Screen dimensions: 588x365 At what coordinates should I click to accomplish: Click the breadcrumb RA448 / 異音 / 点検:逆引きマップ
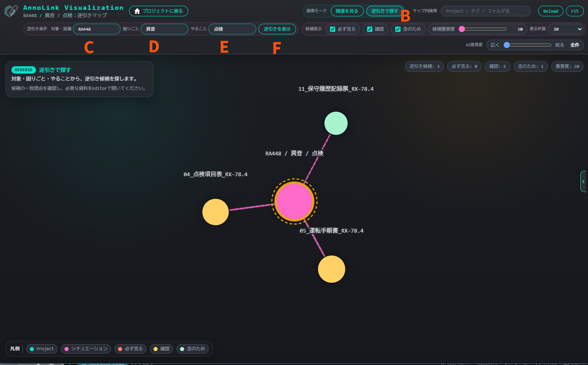(65, 16)
